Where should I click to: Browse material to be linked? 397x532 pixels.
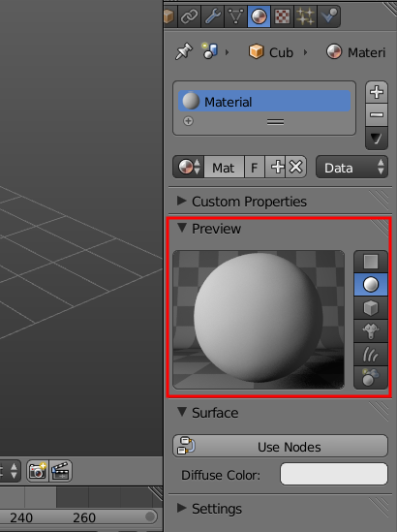[189, 167]
